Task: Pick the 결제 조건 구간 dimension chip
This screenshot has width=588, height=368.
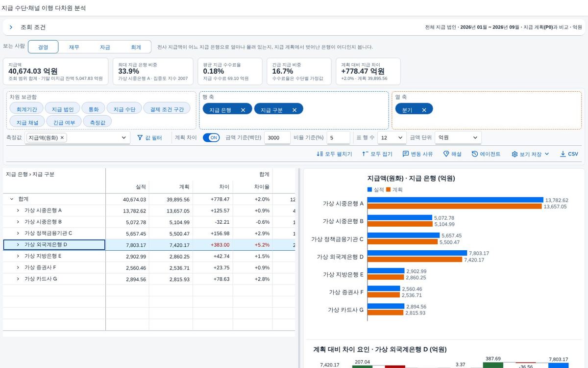Action: click(x=167, y=109)
